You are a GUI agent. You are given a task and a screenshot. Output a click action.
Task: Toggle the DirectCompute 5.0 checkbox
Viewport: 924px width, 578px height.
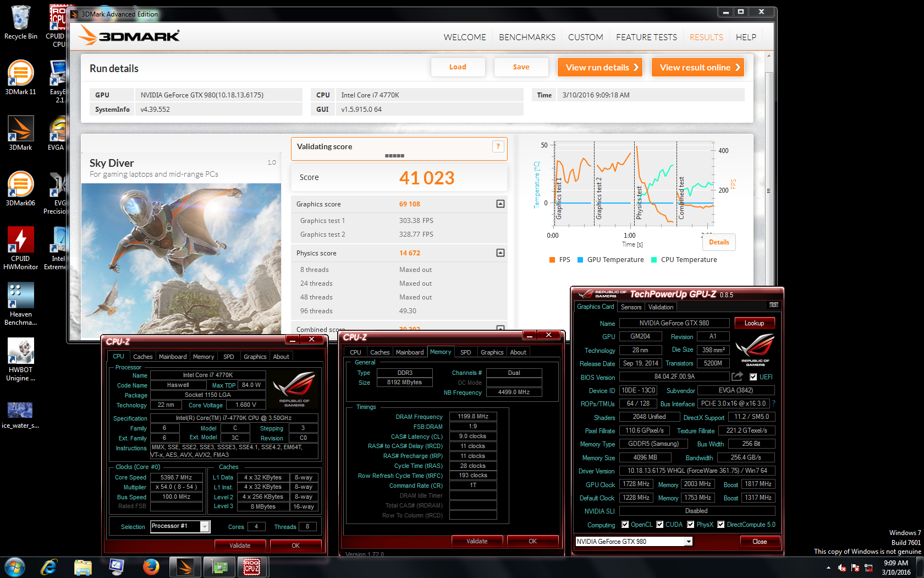pyautogui.click(x=721, y=525)
